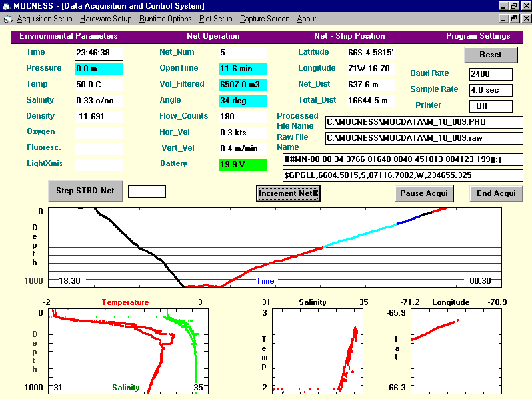Click the Total_Dist field 16644.5 m
532x399 pixels.
coord(371,101)
